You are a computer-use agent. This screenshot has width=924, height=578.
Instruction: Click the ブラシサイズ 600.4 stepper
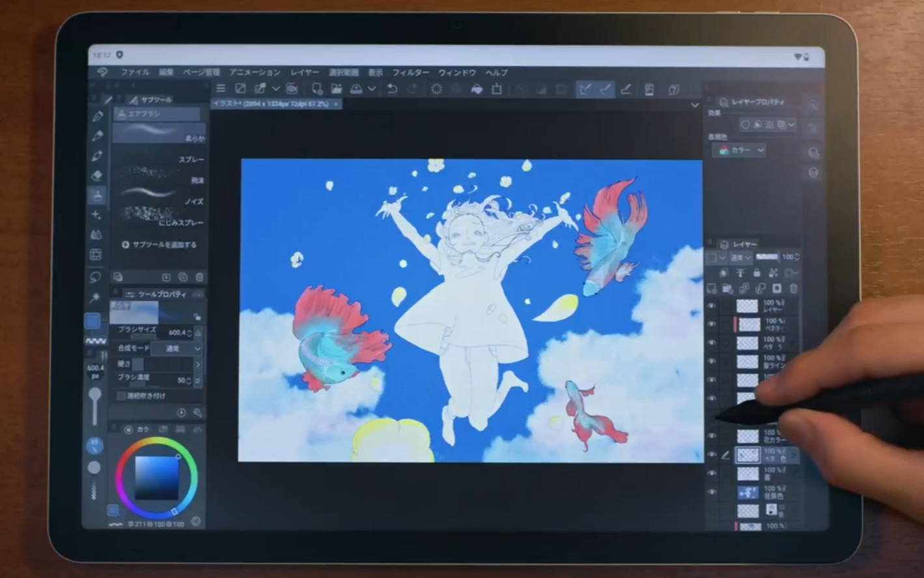(189, 333)
